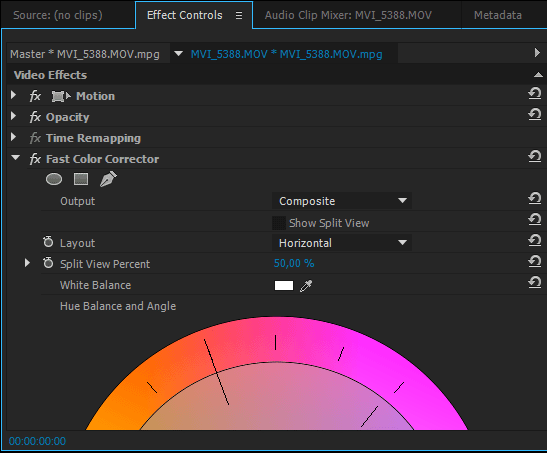Reset the Split View Percent parameter
The height and width of the screenshot is (453, 547).
tap(534, 261)
